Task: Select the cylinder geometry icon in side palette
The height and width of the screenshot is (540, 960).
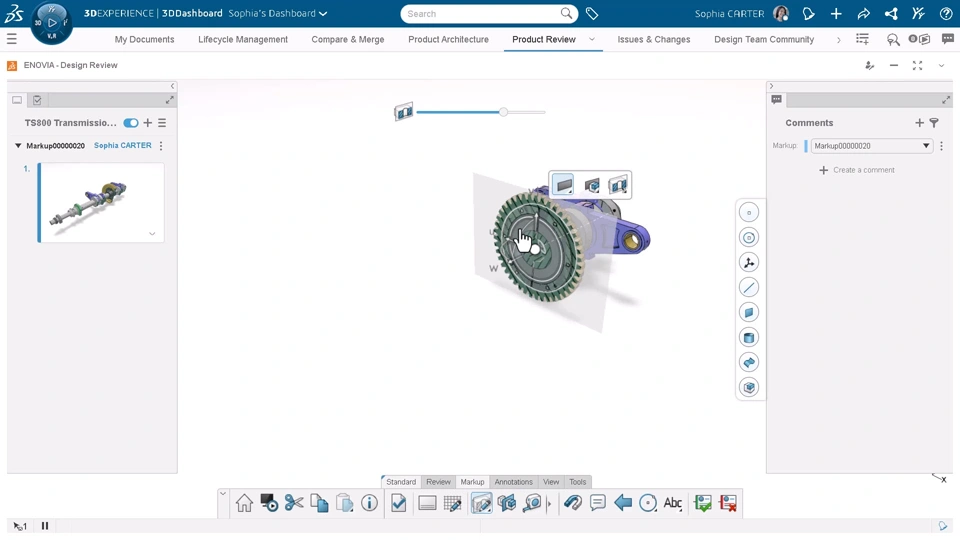Action: click(x=749, y=337)
